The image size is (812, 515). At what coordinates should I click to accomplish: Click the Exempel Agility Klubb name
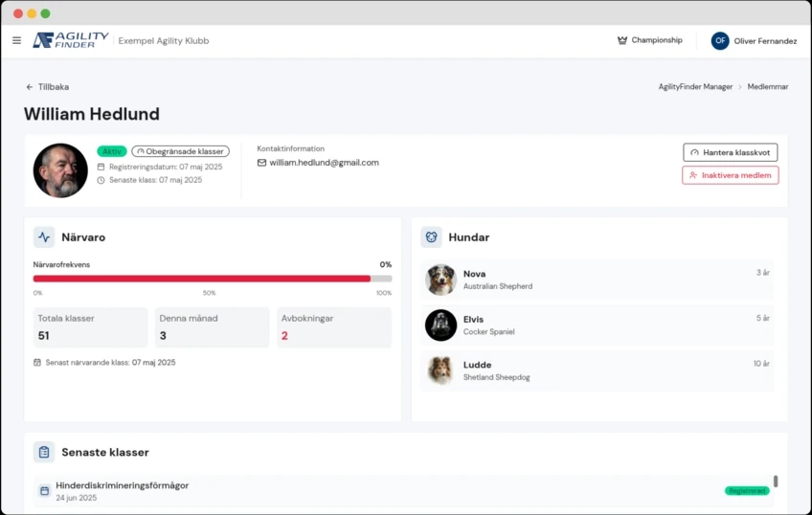pos(164,41)
